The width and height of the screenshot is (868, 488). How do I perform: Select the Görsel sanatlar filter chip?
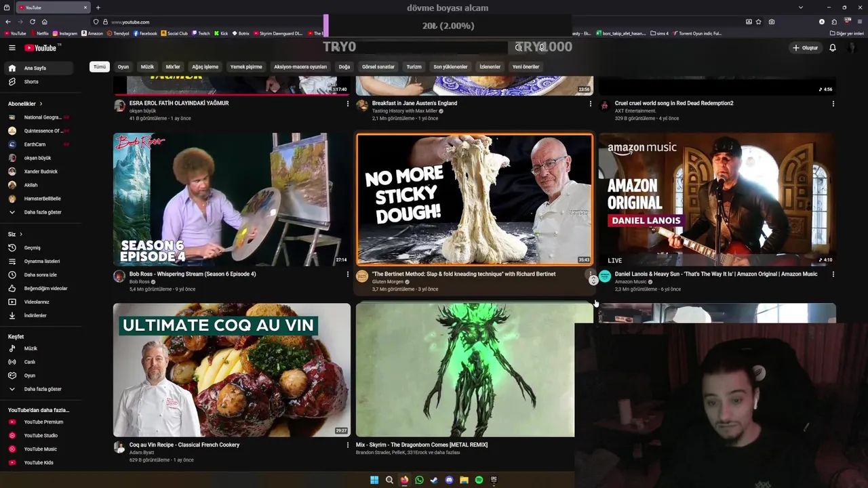click(378, 66)
